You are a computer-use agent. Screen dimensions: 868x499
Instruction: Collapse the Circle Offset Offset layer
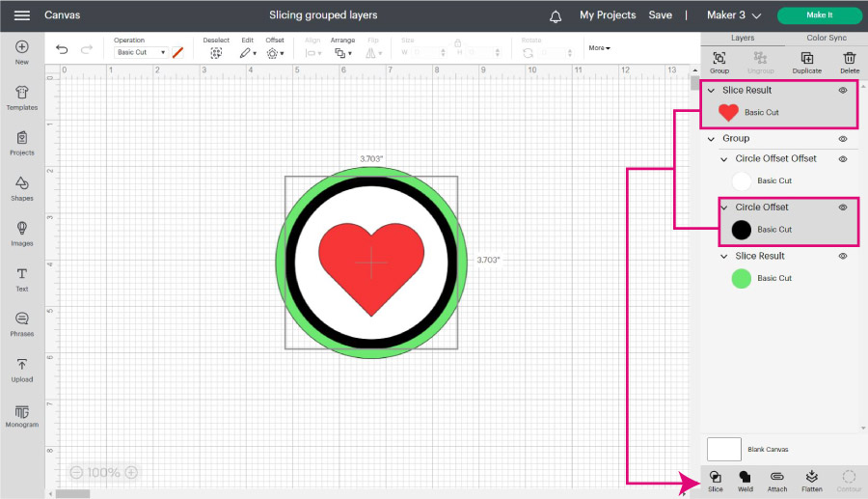coord(724,159)
